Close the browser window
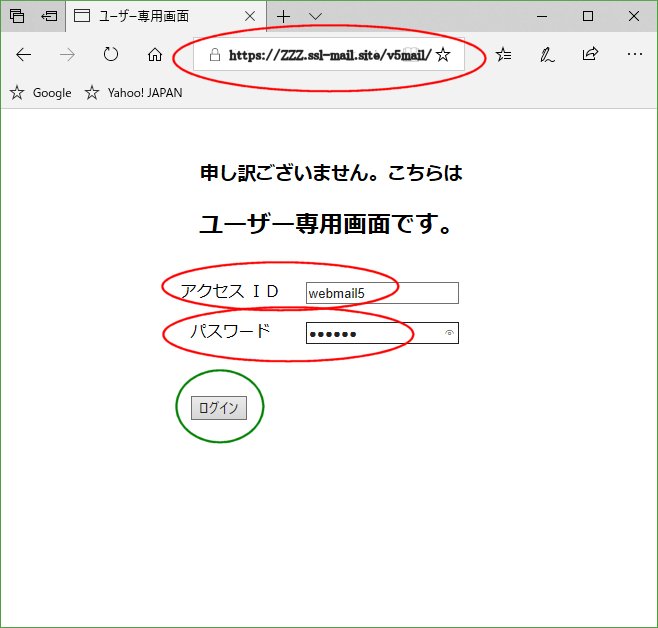The width and height of the screenshot is (658, 628). point(634,16)
